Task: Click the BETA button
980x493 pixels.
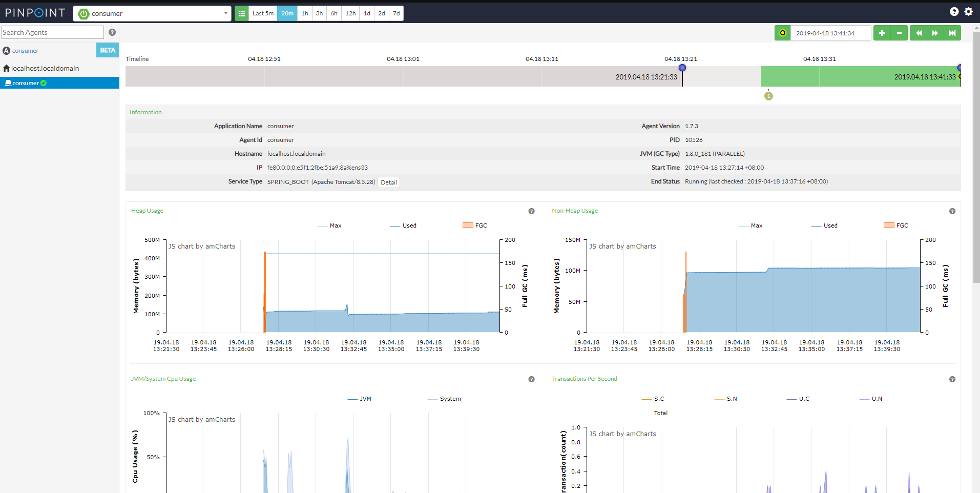Action: click(108, 50)
